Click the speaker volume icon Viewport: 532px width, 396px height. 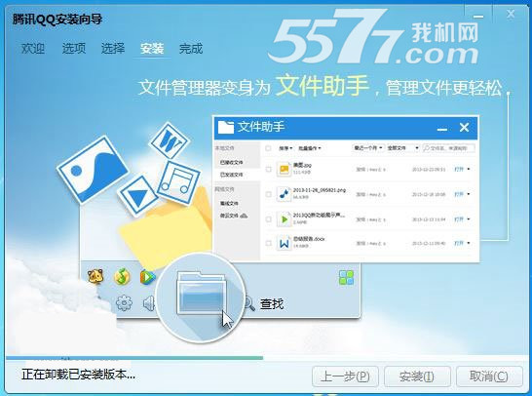[149, 303]
